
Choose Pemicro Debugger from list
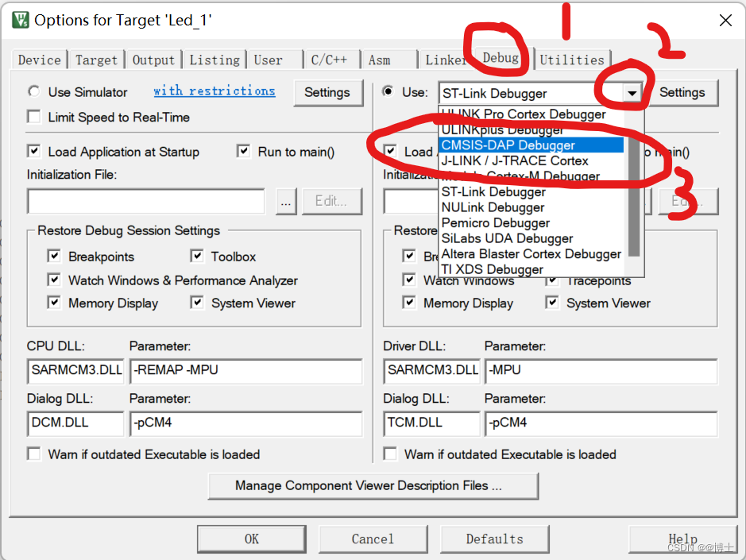point(531,222)
